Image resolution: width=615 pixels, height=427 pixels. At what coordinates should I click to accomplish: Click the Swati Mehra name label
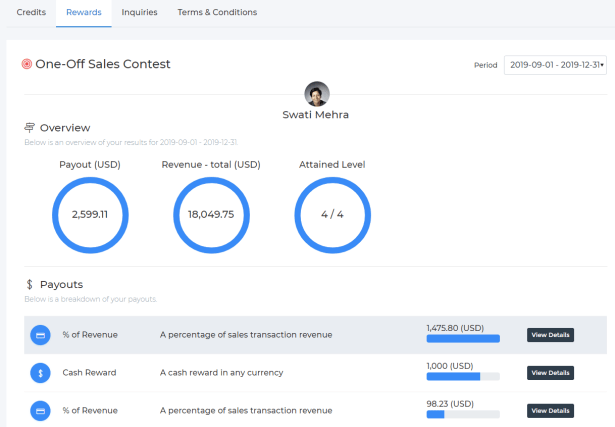[x=316, y=115]
